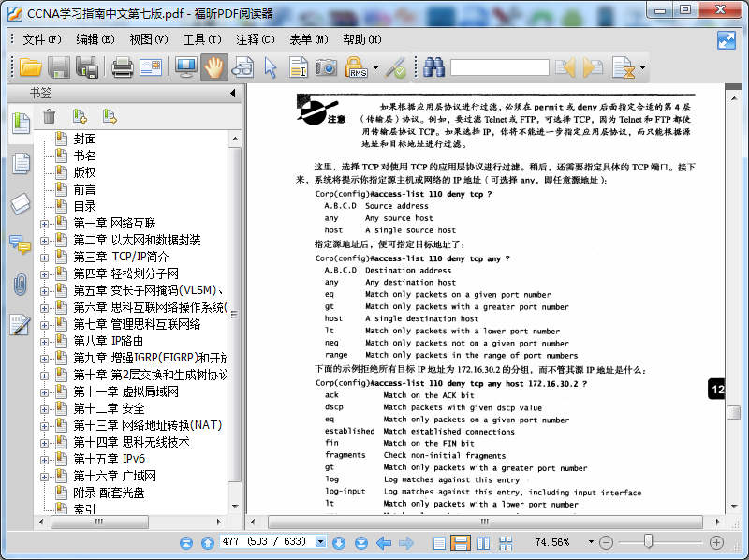Open a PDF file with the folder icon
This screenshot has height=560, width=749.
(31, 67)
